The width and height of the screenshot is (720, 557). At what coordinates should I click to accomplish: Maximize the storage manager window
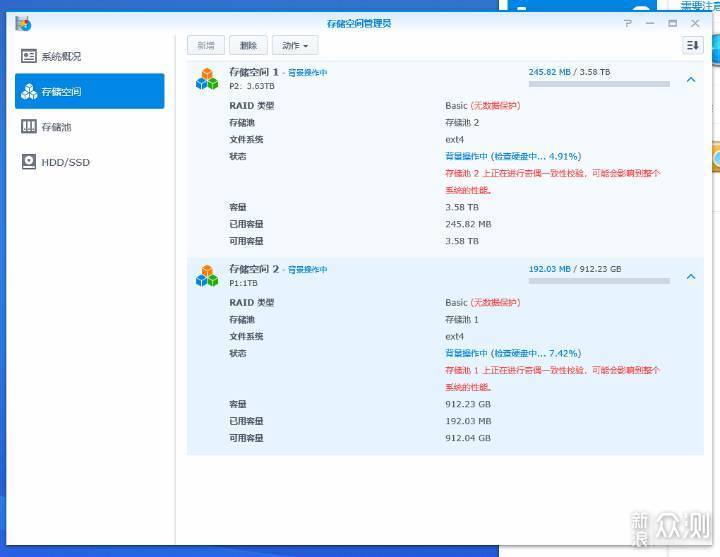click(x=672, y=23)
